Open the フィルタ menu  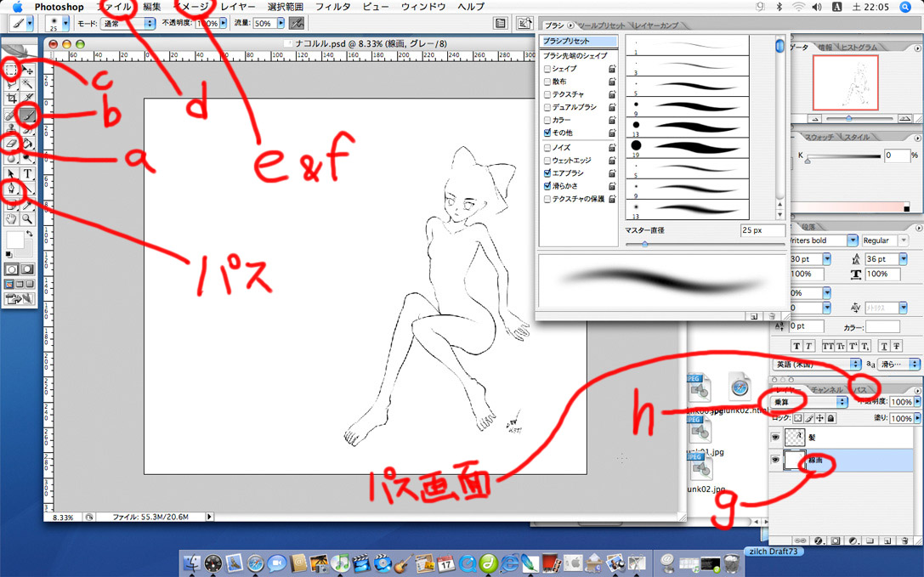click(332, 7)
